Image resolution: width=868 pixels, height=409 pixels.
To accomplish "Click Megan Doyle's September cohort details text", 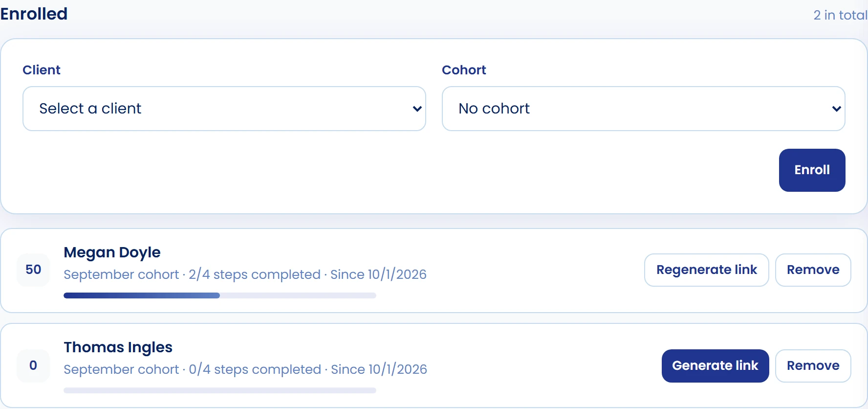I will pyautogui.click(x=245, y=274).
